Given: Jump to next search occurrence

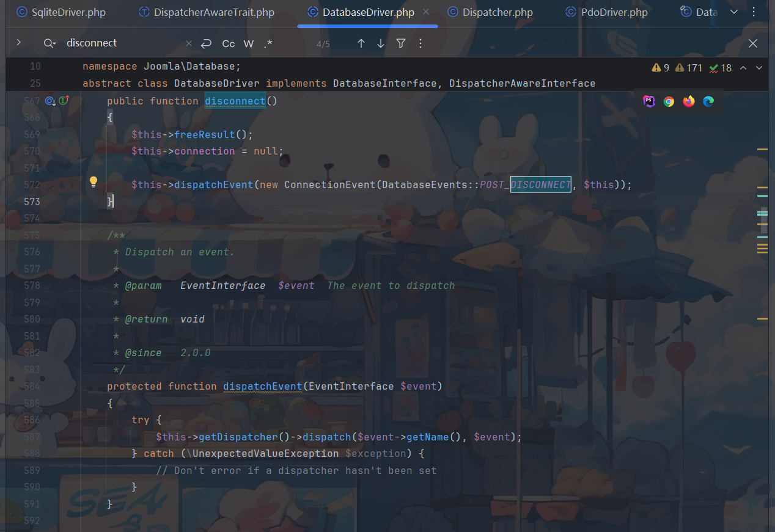Looking at the screenshot, I should (x=381, y=43).
